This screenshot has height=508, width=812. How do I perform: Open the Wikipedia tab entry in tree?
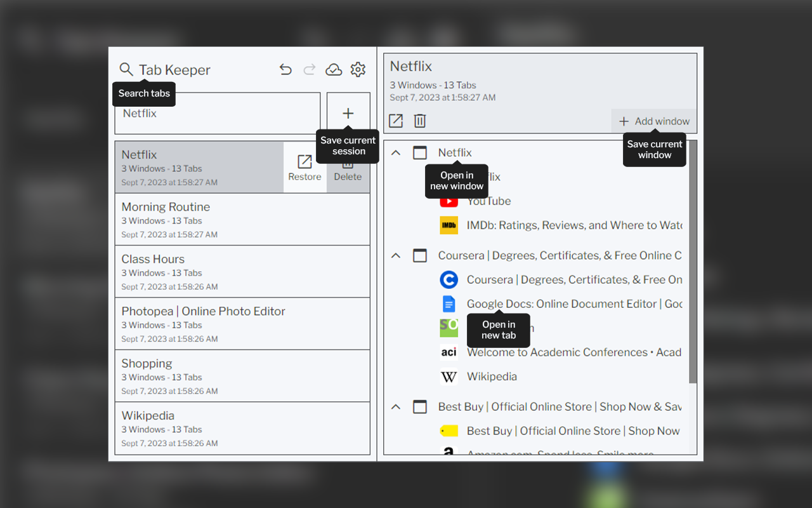(x=492, y=377)
